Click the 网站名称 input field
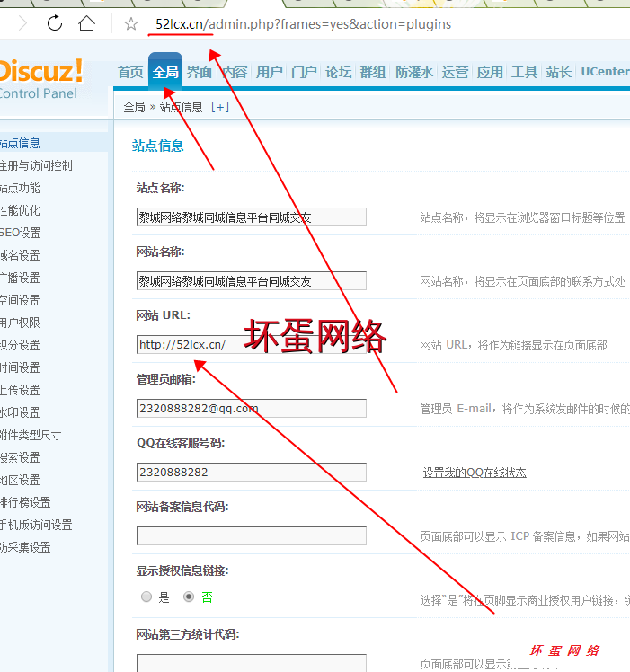 pos(252,280)
